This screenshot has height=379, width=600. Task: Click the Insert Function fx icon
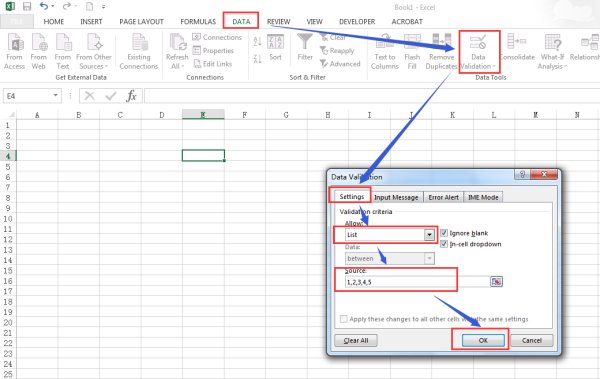click(x=131, y=96)
